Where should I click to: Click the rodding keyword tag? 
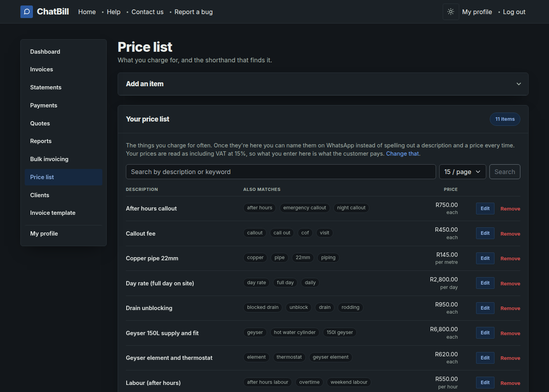350,307
